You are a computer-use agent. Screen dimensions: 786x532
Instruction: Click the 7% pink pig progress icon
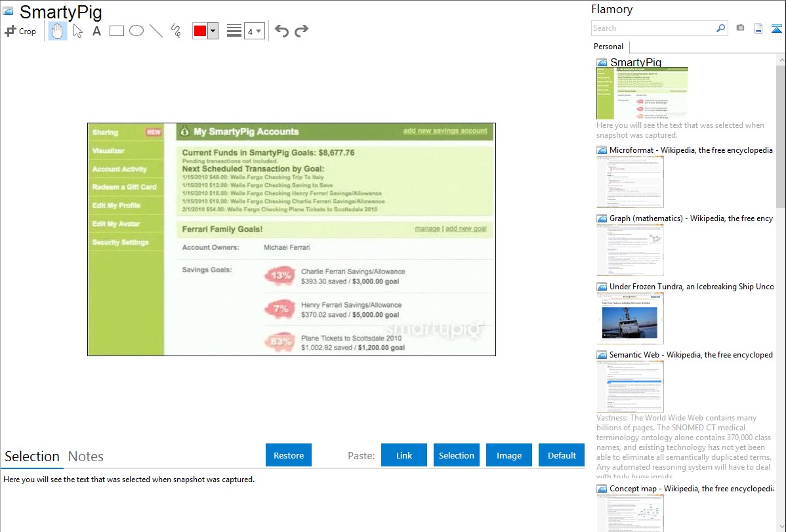[279, 309]
